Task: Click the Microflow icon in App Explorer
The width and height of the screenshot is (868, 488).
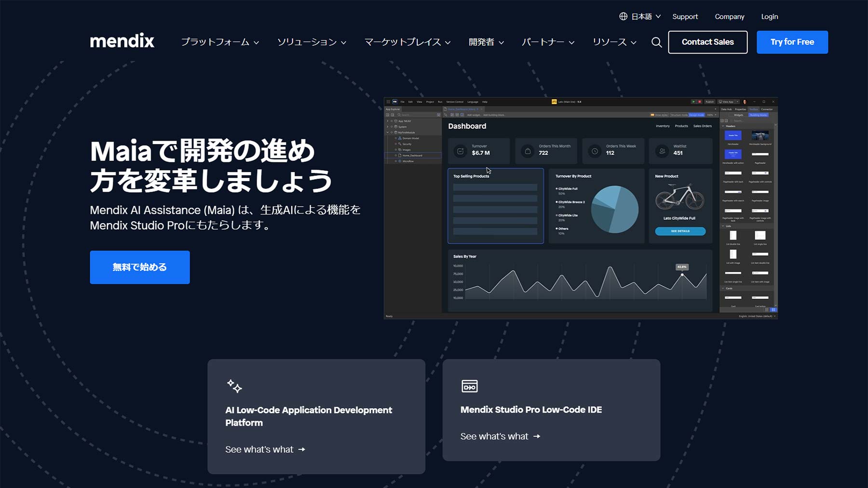Action: coord(400,161)
